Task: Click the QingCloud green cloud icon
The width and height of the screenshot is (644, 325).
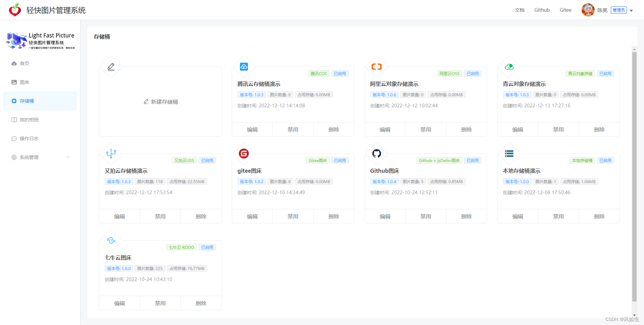Action: pyautogui.click(x=509, y=67)
